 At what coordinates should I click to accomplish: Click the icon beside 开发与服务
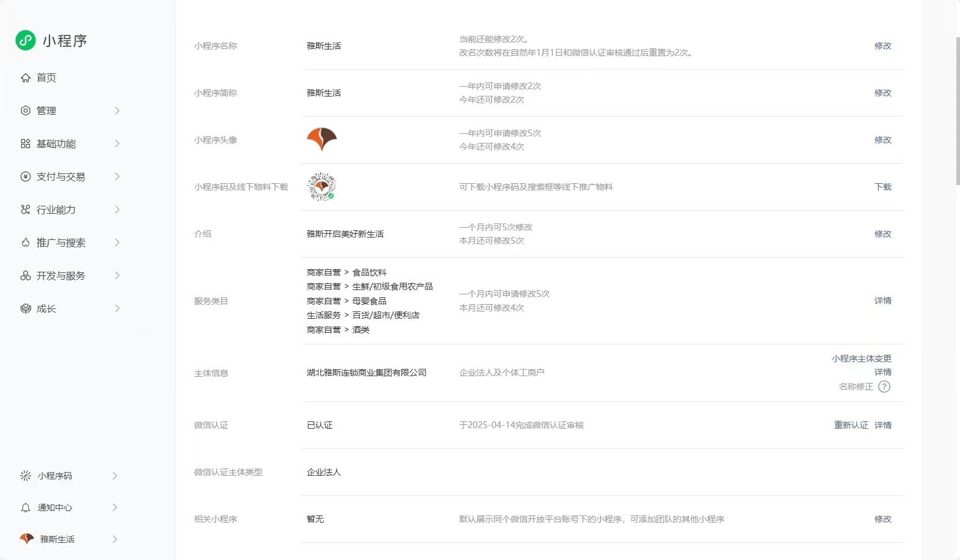coord(26,275)
